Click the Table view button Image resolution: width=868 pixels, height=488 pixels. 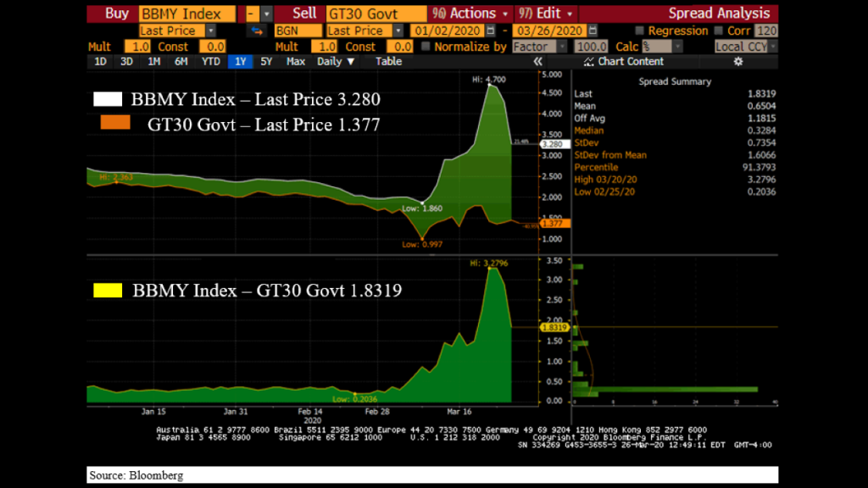pos(388,62)
